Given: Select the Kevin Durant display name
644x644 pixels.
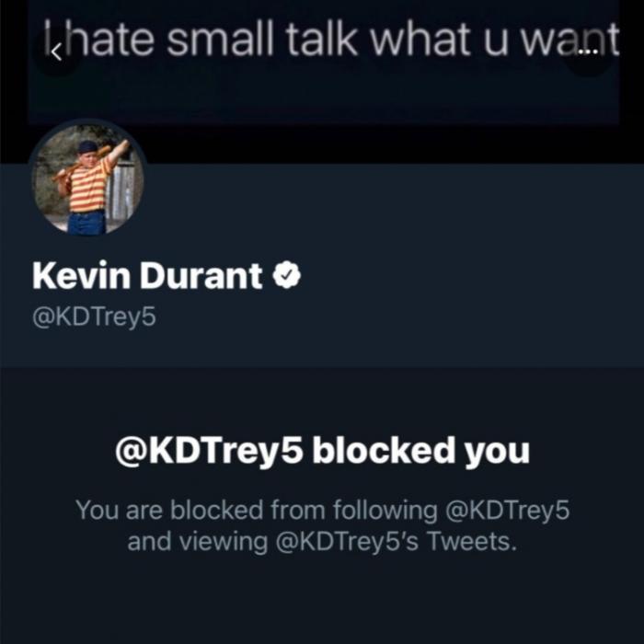Looking at the screenshot, I should (147, 276).
